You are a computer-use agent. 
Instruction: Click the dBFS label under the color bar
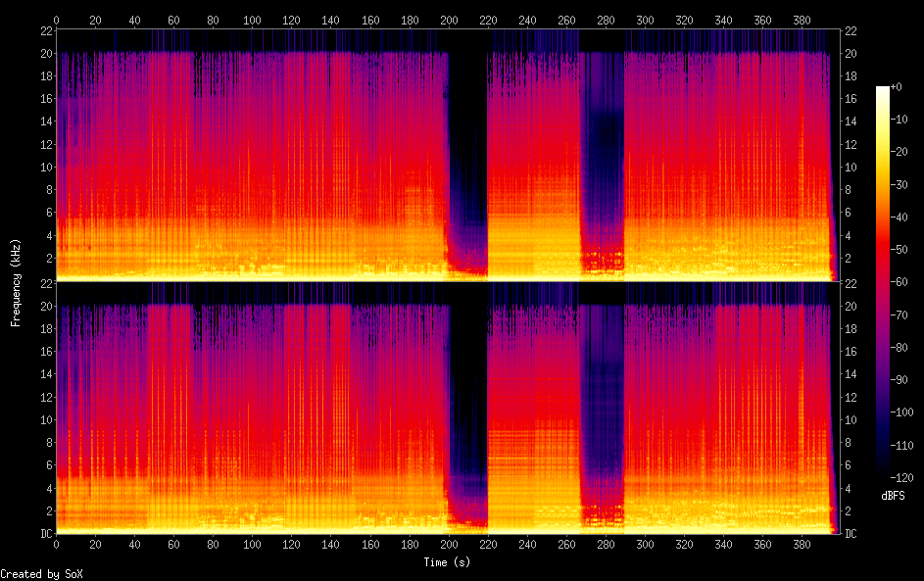tap(893, 496)
